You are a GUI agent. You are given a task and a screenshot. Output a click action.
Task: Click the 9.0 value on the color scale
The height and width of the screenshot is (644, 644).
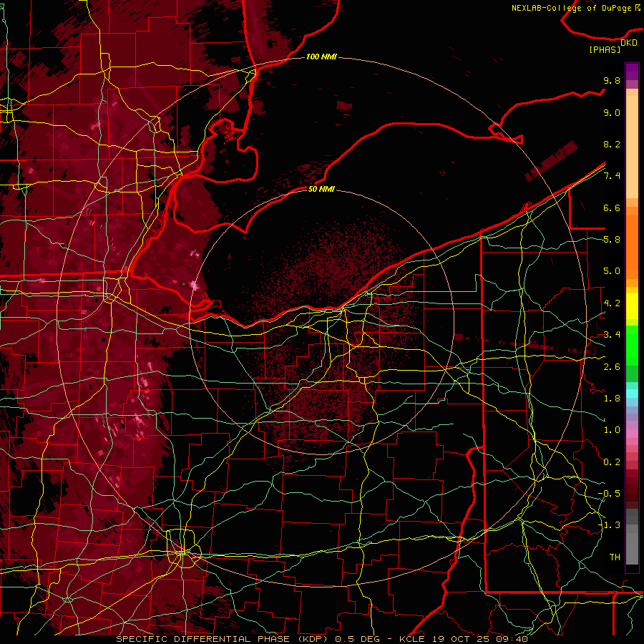pyautogui.click(x=612, y=112)
